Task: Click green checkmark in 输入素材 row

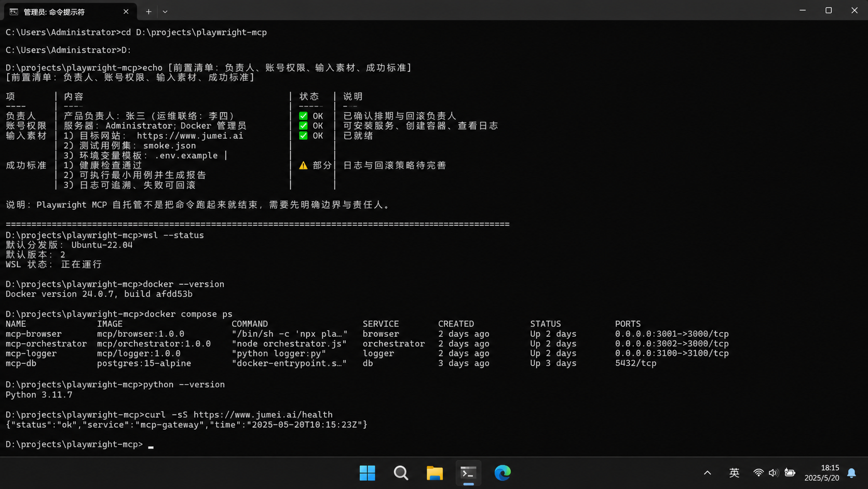Action: (303, 136)
